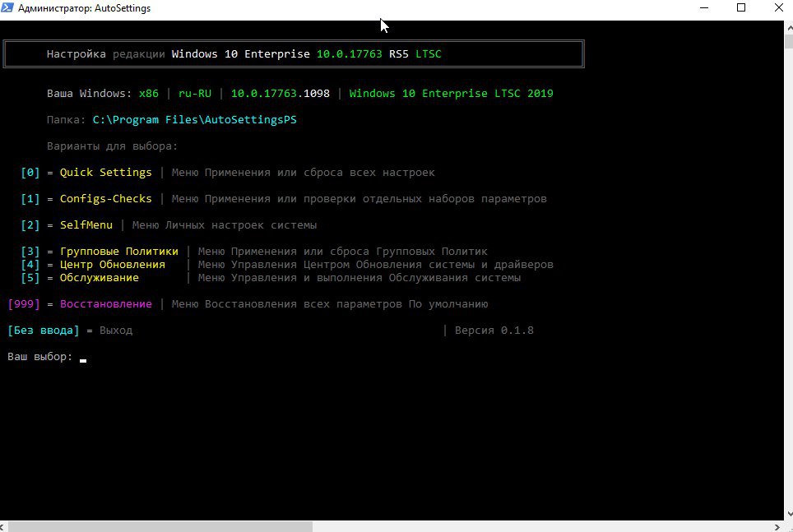Click the '[Без ввода]' label
The image size is (793, 532).
click(44, 331)
